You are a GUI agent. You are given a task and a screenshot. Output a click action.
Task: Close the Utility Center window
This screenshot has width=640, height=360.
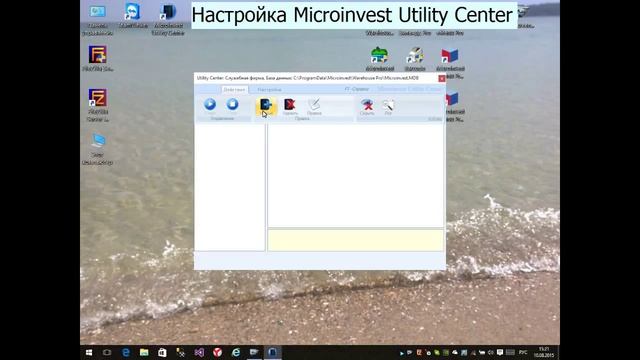(442, 78)
